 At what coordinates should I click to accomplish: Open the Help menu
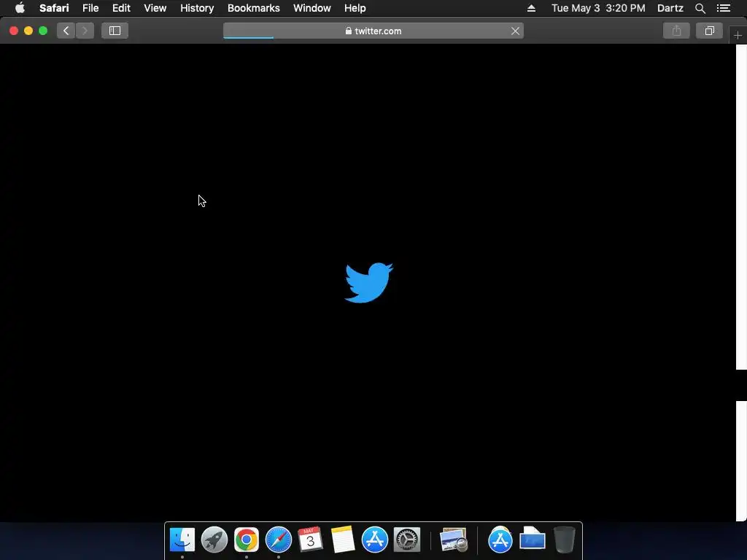[355, 8]
